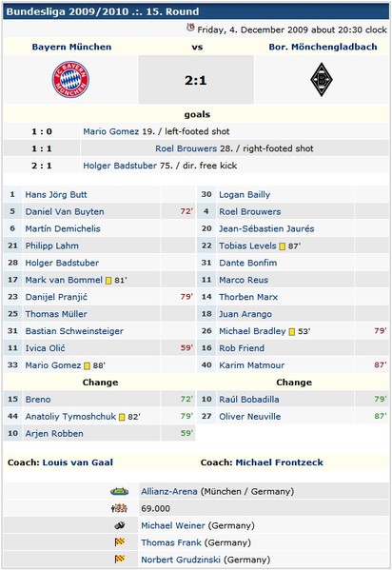Click the referee whistle icon
The height and width of the screenshot is (570, 392).
[119, 525]
